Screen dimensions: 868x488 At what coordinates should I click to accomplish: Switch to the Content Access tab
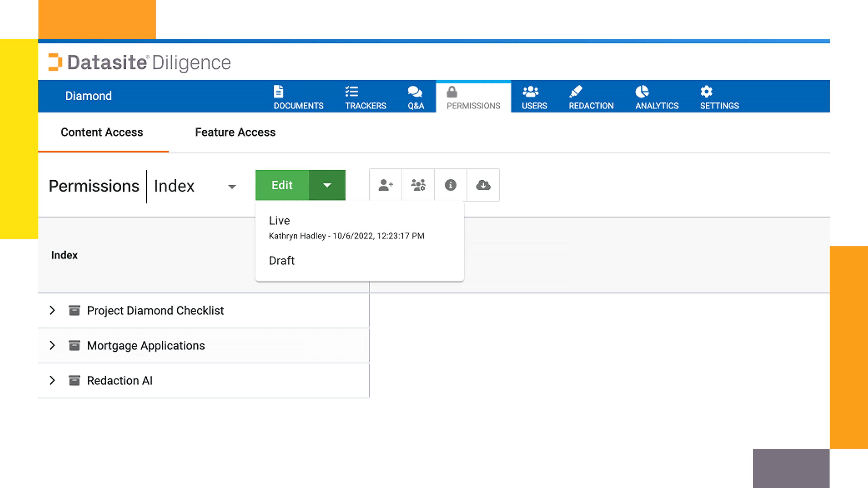(102, 132)
